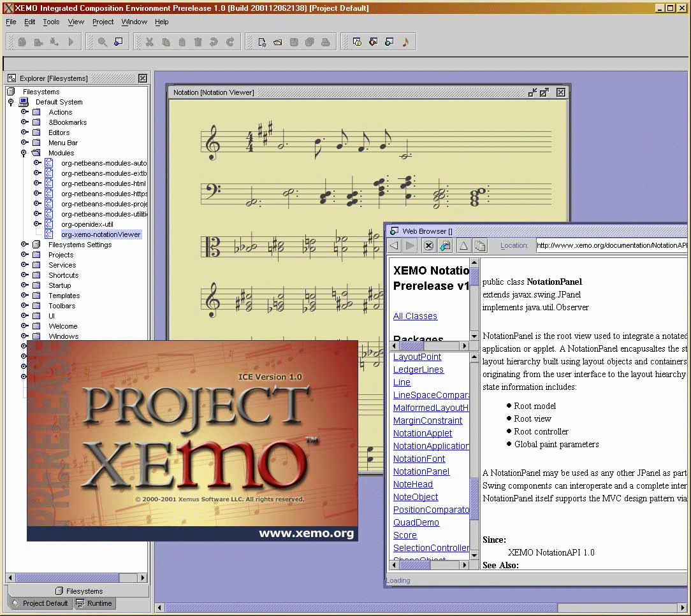The width and height of the screenshot is (691, 616).
Task: Click the New document icon
Action: pyautogui.click(x=262, y=42)
